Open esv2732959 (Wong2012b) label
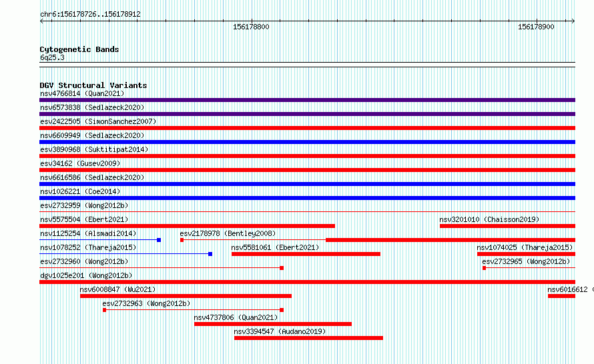 point(84,205)
